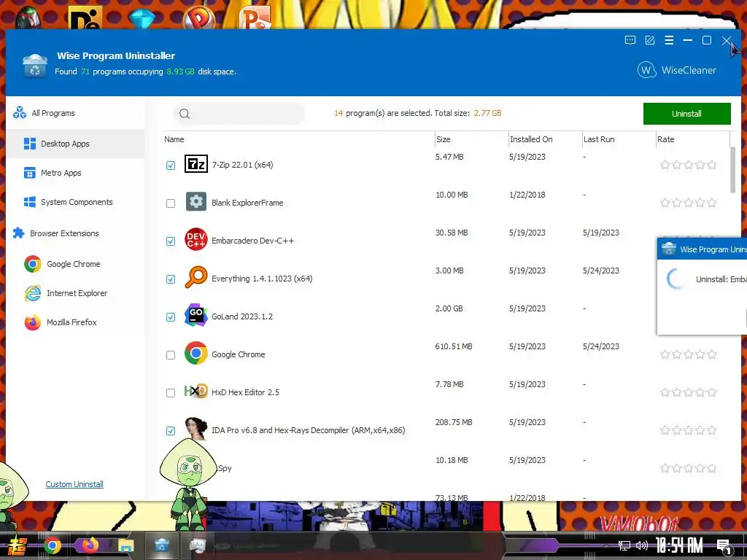Sort by Installed On column header
Screen dimensions: 747x560
(545, 139)
